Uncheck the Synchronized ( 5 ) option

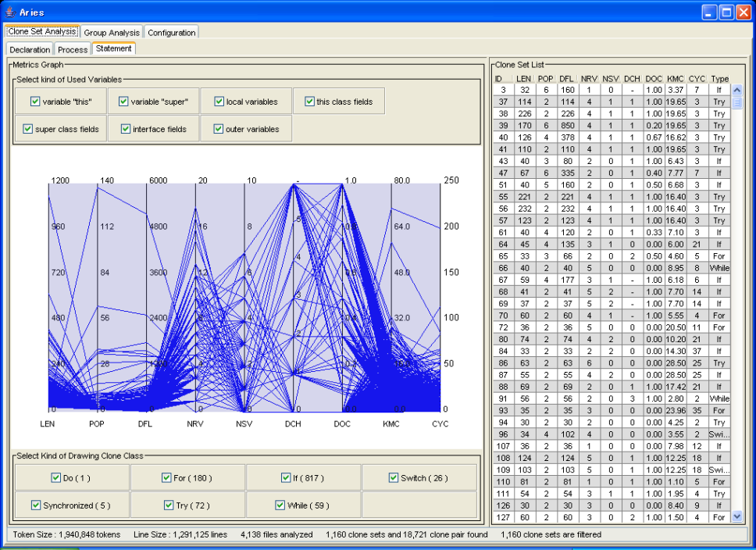point(36,505)
